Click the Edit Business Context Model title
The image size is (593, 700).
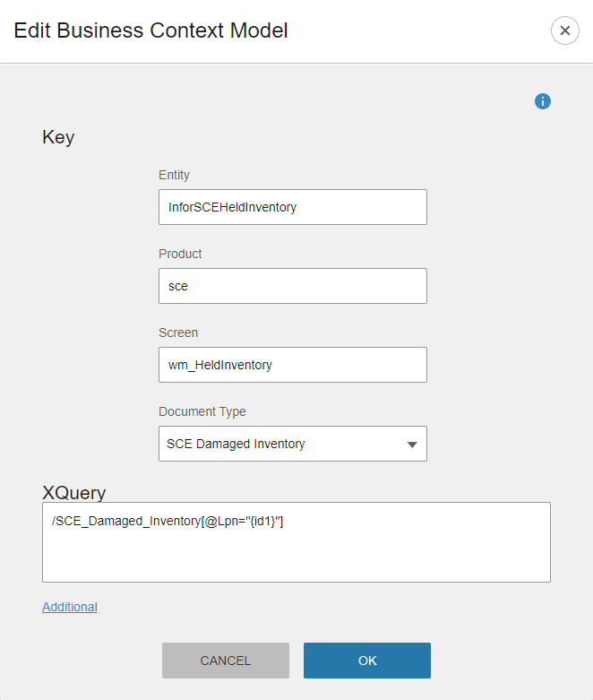coord(150,30)
